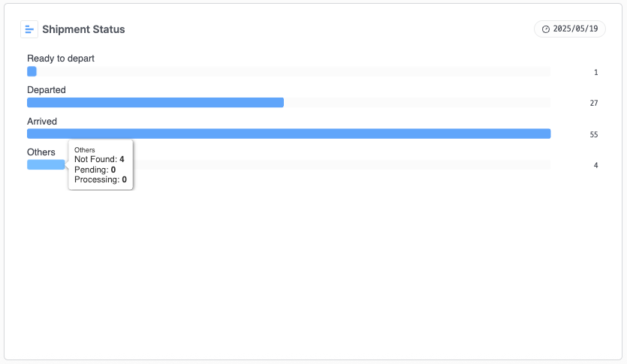Click the Shipment Status title
The width and height of the screenshot is (627, 364).
83,29
